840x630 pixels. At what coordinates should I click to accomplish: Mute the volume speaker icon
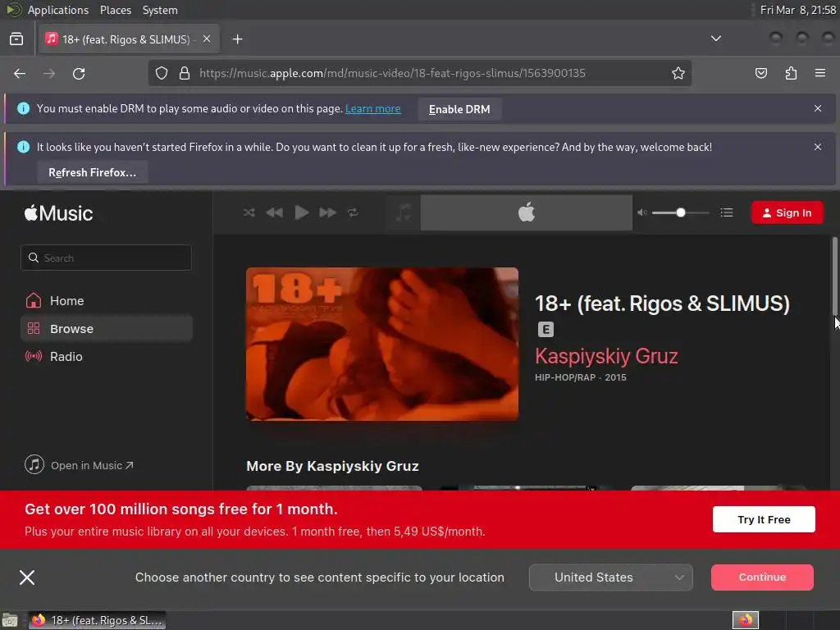pyautogui.click(x=641, y=212)
